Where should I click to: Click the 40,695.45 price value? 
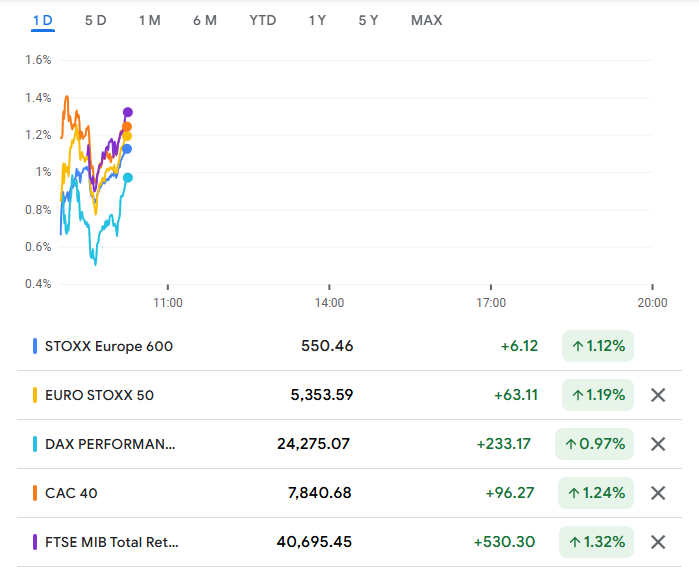tap(314, 542)
